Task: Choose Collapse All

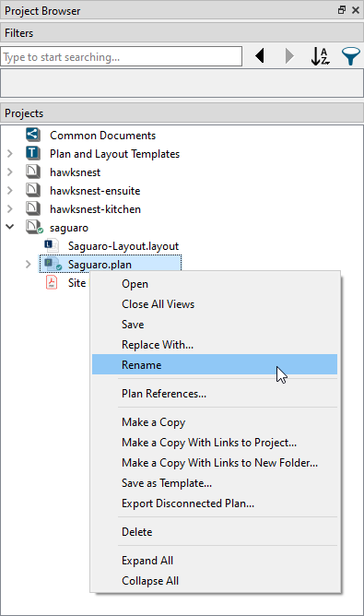Action: click(x=215, y=581)
